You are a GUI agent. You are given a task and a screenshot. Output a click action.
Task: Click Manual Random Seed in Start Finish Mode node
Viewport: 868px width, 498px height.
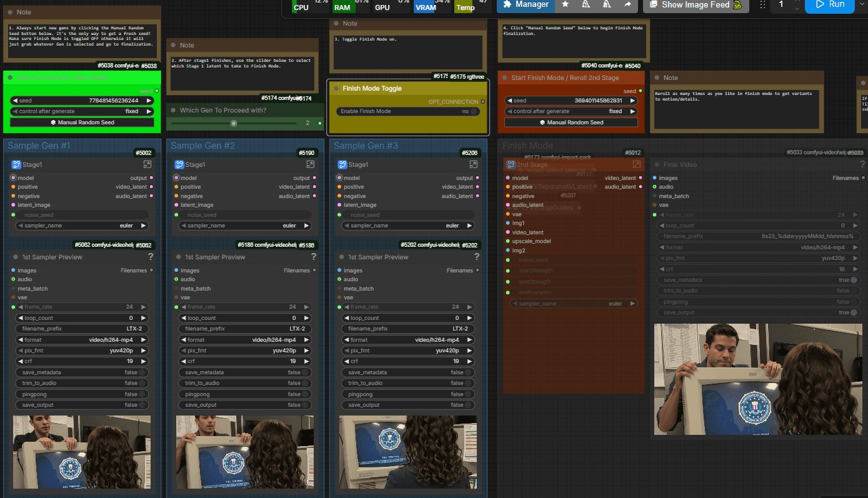571,122
